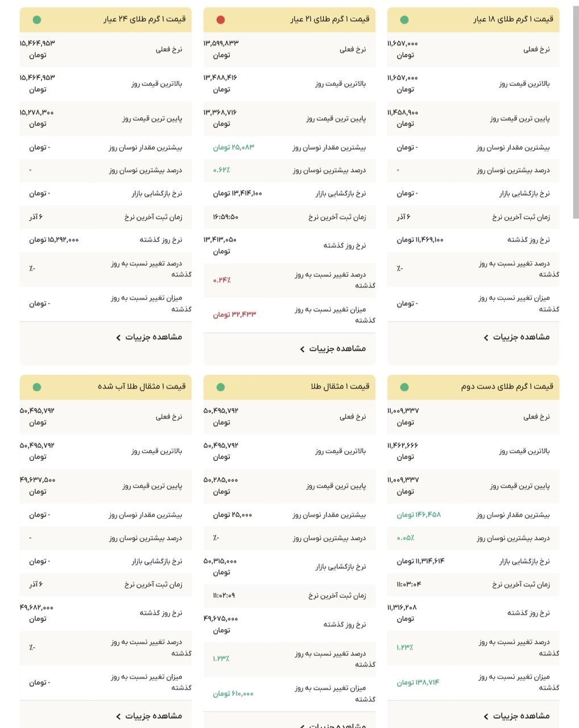Expand the chevron next to مشاهده جزییات on 24 عیار
The width and height of the screenshot is (579, 728).
[x=118, y=337]
